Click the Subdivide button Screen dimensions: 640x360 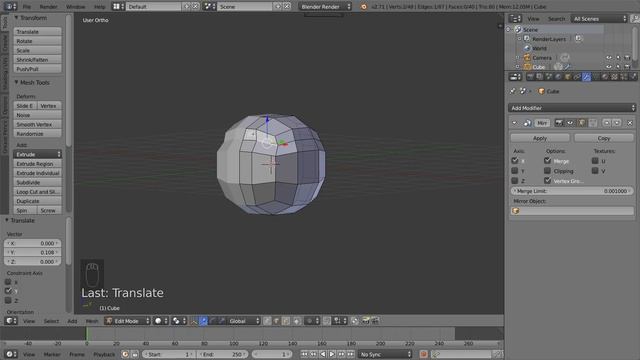click(38, 182)
